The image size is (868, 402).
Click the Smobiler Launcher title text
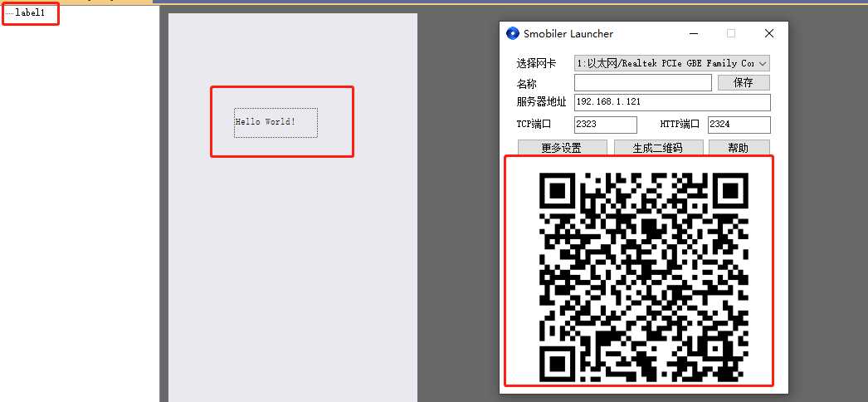(568, 34)
